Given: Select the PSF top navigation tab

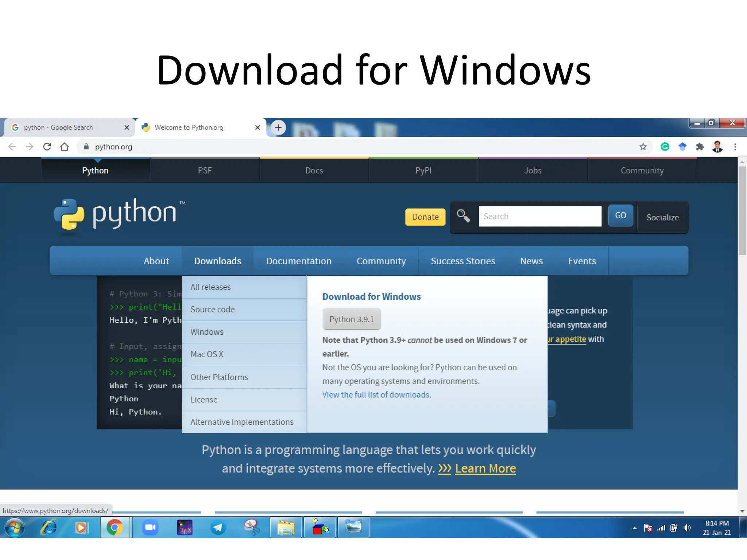Looking at the screenshot, I should (205, 171).
